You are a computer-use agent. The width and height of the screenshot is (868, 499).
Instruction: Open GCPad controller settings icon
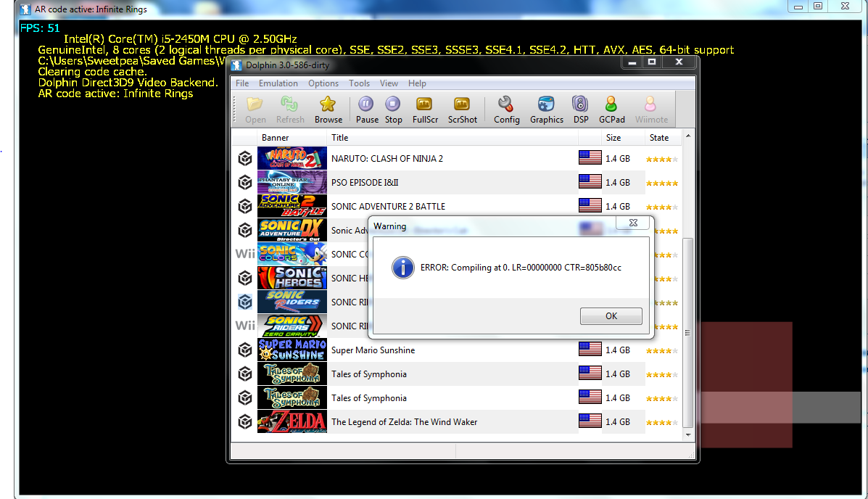[x=611, y=104]
